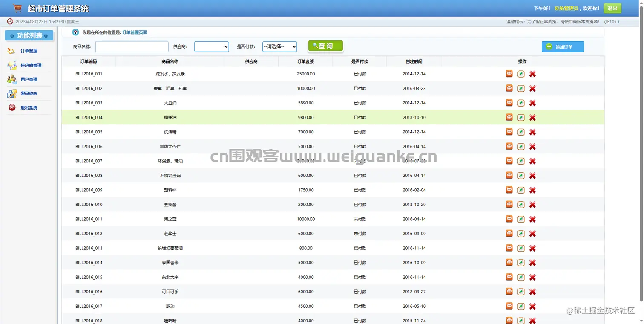644x324 pixels.
Task: Open 供应商管理 in the sidebar
Action: pos(31,65)
